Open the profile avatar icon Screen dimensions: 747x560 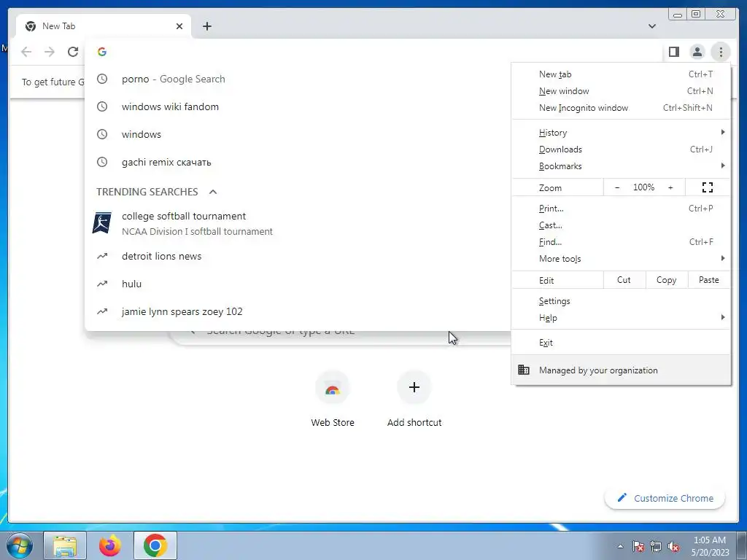coord(697,52)
